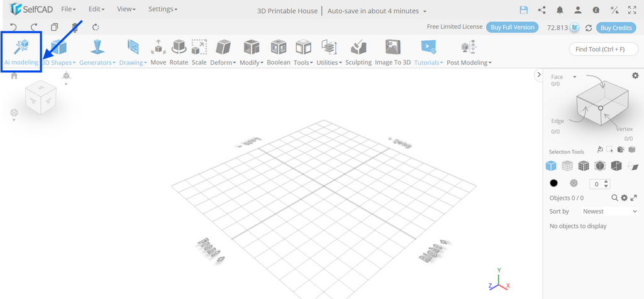This screenshot has width=644, height=299.
Task: Click the lasso selection tool icon
Action: click(600, 149)
